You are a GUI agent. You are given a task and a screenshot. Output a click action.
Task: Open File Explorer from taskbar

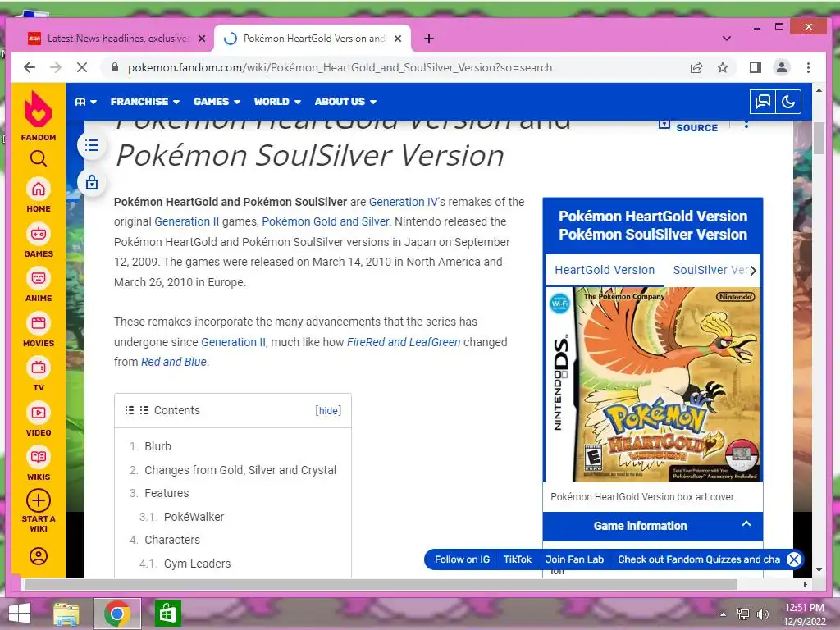[66, 614]
